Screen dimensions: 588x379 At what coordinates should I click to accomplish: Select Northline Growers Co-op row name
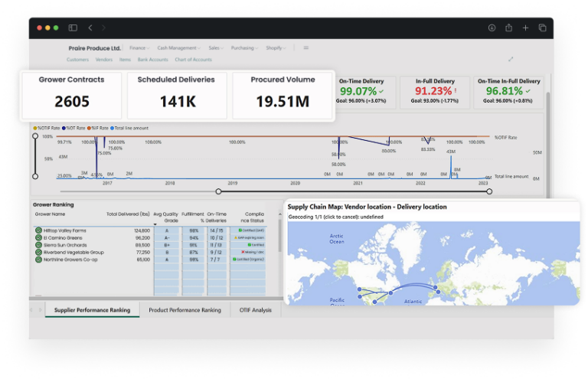(70, 260)
